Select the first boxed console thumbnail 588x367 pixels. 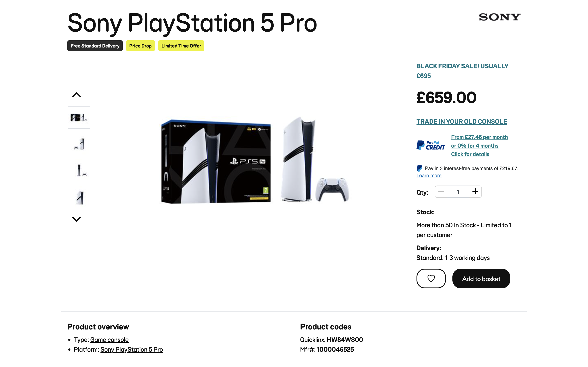point(79,117)
